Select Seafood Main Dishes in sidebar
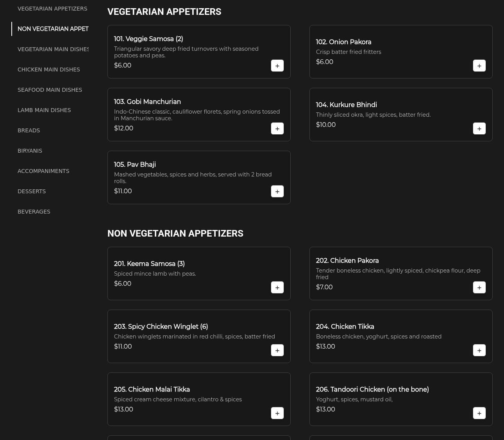Screen dimensions: 504x440 click(50, 90)
